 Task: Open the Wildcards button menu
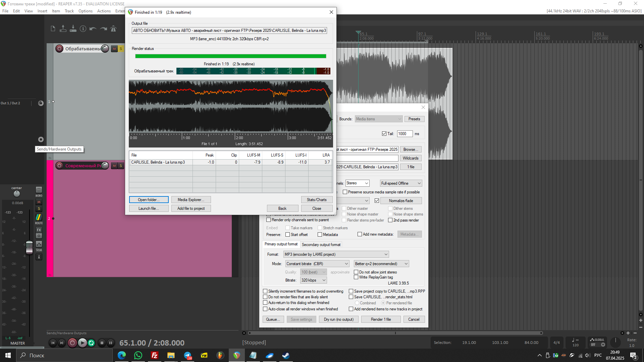pyautogui.click(x=411, y=158)
